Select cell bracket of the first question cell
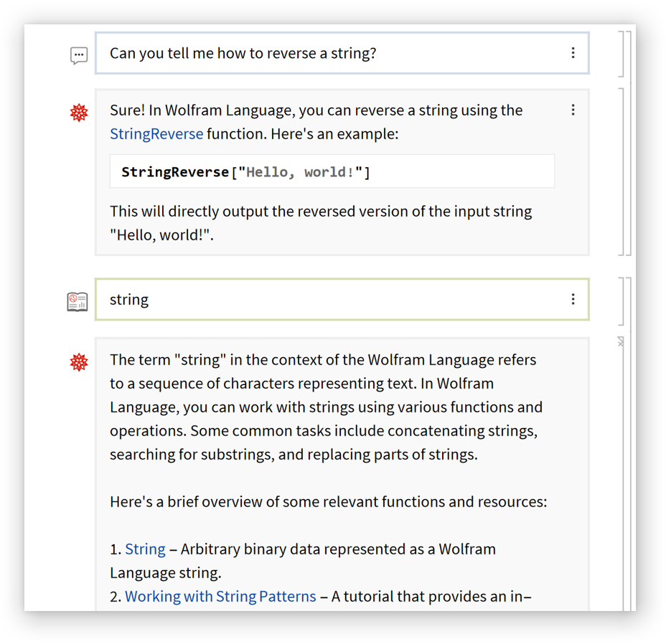 (622, 53)
